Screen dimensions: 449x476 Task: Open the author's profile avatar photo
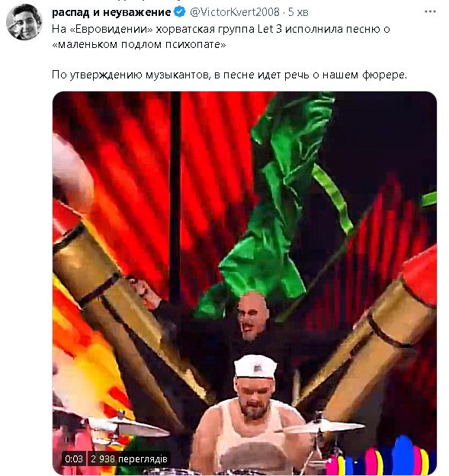click(24, 22)
